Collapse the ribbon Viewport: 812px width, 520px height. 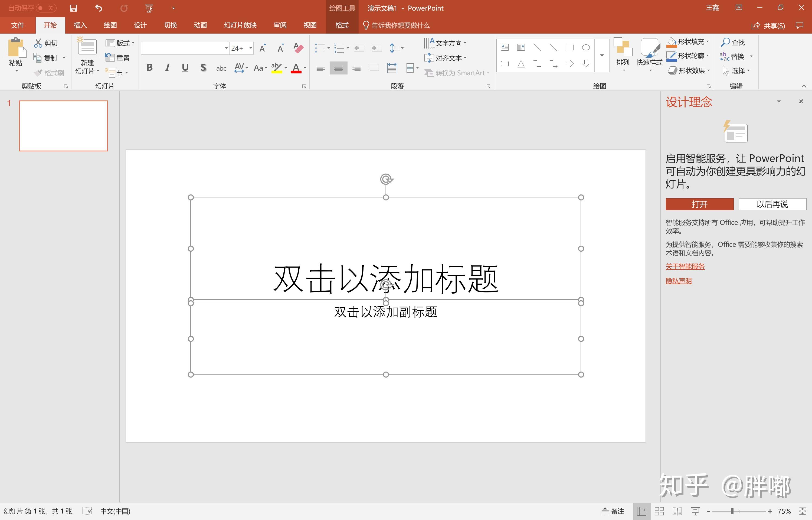coord(804,86)
